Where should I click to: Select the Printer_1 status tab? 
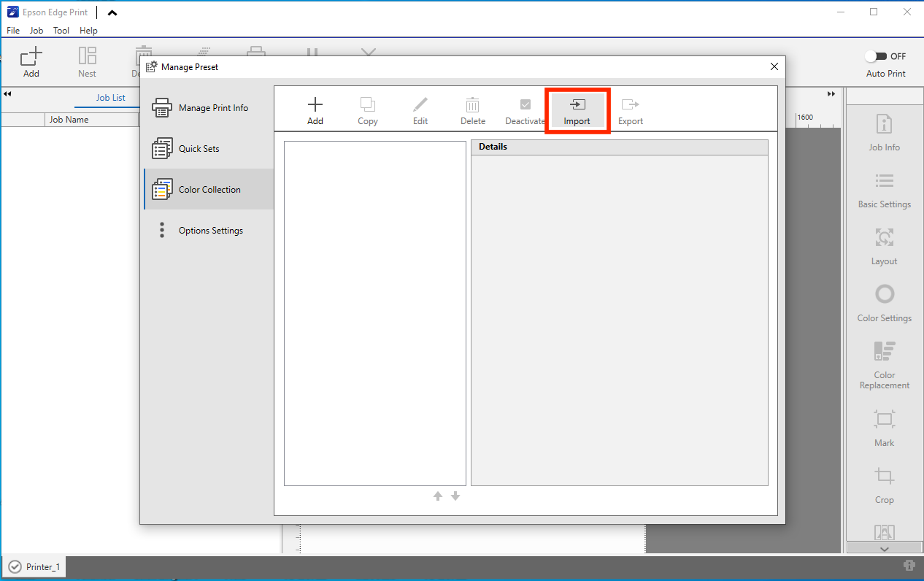(34, 567)
